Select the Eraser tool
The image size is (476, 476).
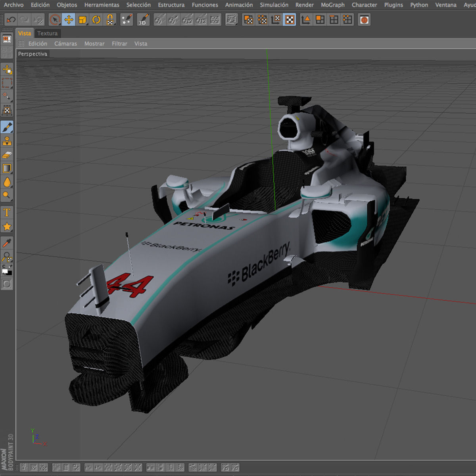click(7, 155)
